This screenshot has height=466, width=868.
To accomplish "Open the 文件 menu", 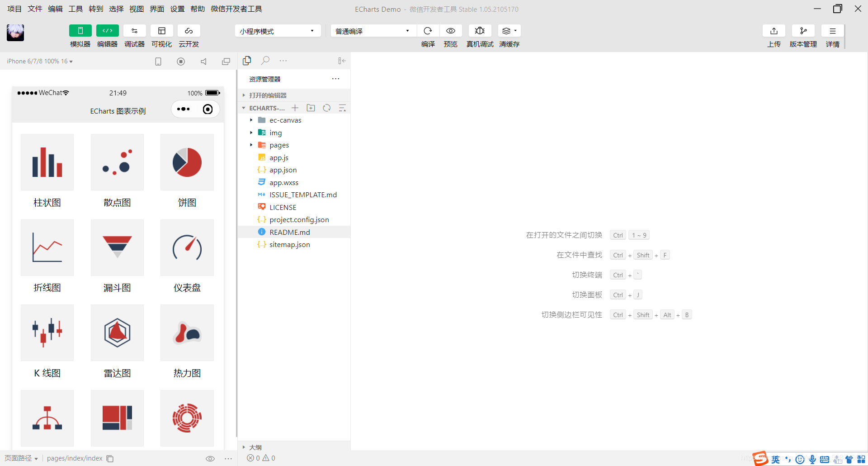I will coord(35,9).
